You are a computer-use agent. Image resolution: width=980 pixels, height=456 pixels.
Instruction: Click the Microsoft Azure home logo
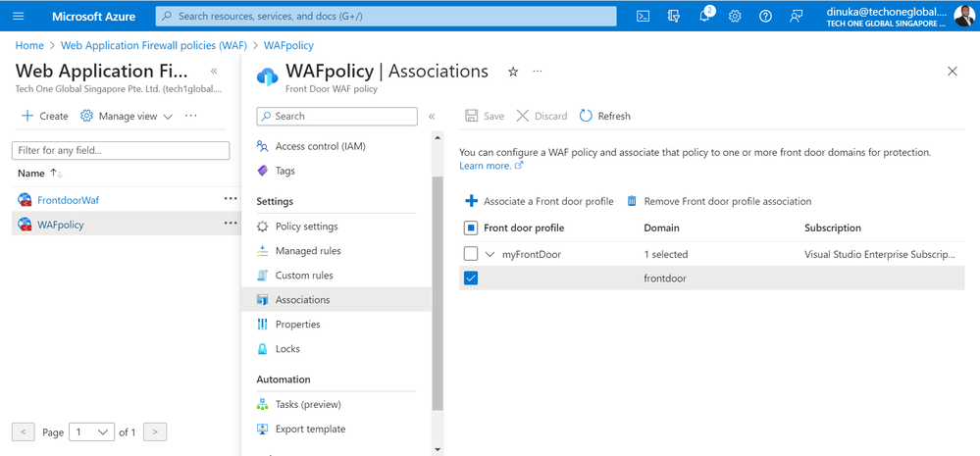point(93,17)
